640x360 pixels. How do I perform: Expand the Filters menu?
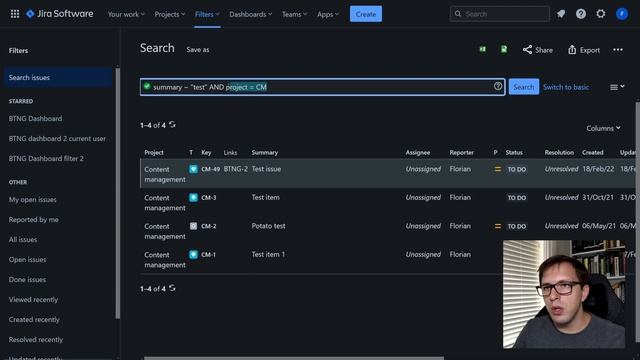coord(207,14)
